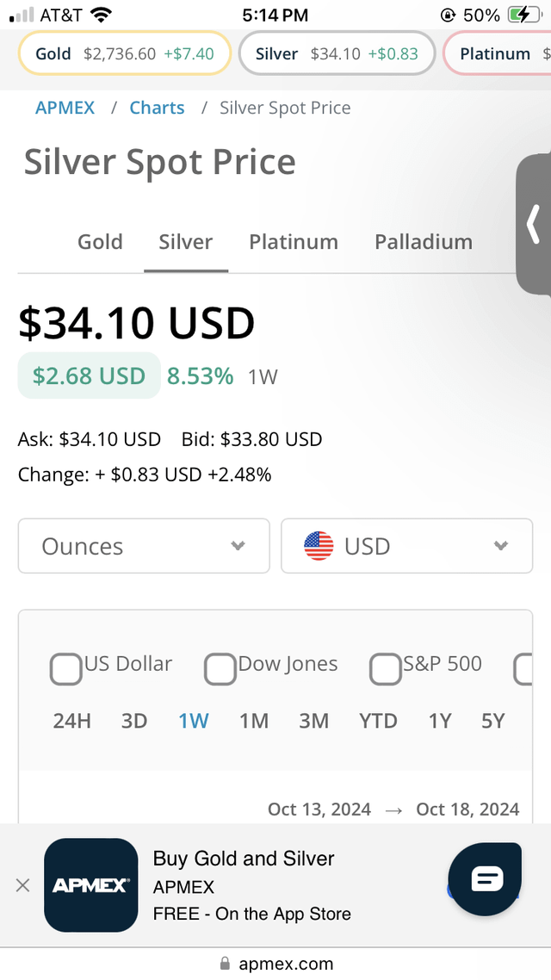Open the USD currency dropdown
This screenshot has height=980, width=551.
click(x=406, y=546)
